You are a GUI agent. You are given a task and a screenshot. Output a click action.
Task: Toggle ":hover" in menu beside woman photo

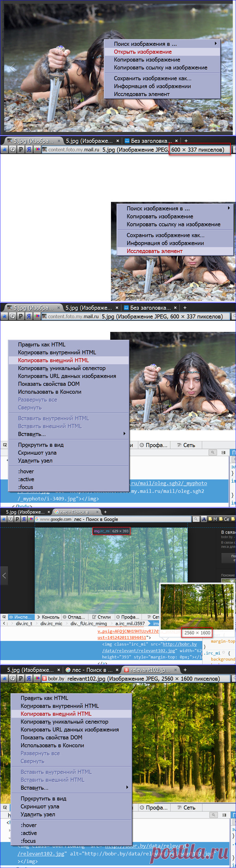click(x=68, y=471)
